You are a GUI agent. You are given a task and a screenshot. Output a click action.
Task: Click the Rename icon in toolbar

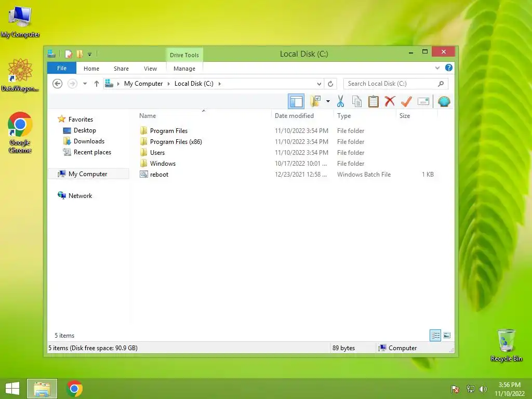pyautogui.click(x=423, y=101)
